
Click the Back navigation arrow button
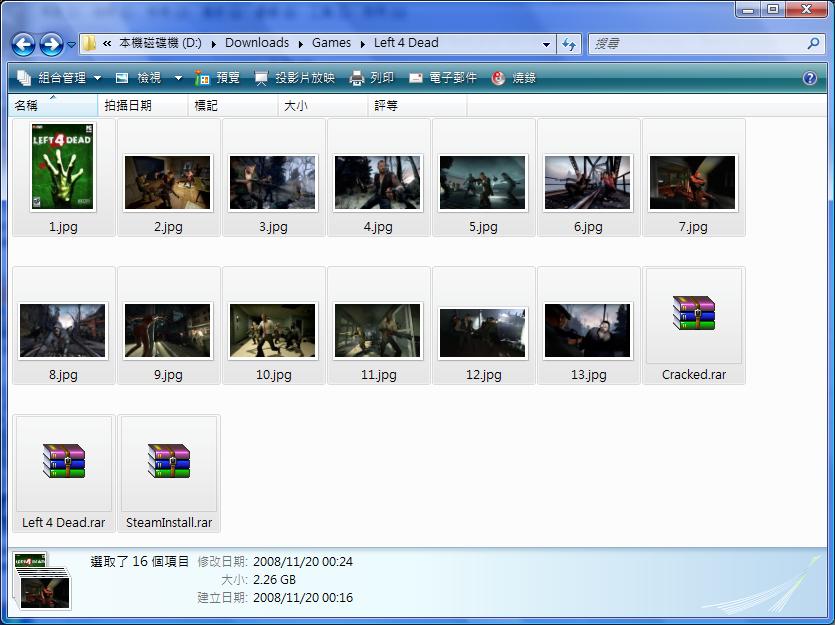23,44
